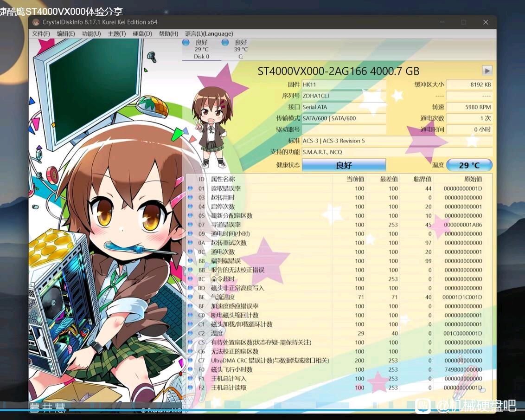Click the 29 °C temperature button
Viewport: 525px width, 420px height.
click(469, 165)
